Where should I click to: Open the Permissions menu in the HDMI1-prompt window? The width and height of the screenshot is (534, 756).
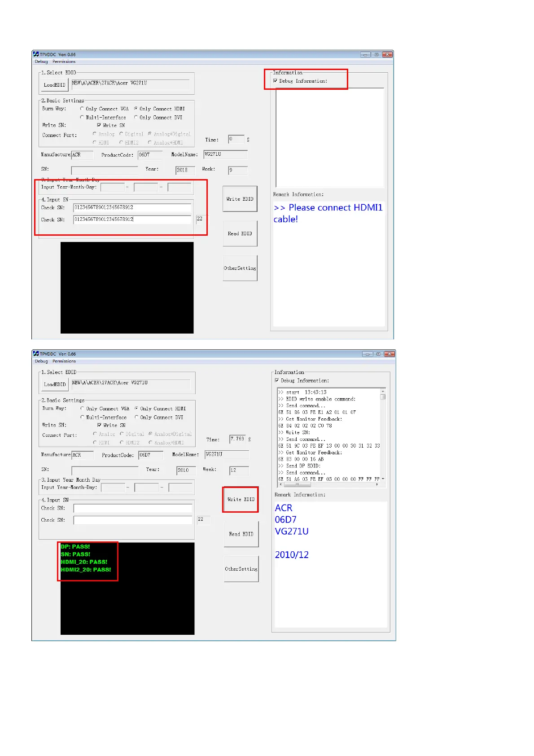(x=64, y=62)
